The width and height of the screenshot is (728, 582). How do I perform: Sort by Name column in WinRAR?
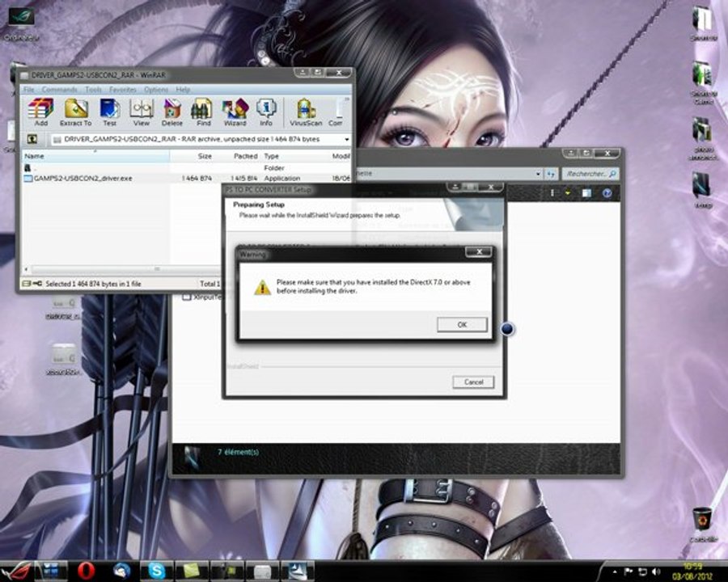tap(96, 156)
